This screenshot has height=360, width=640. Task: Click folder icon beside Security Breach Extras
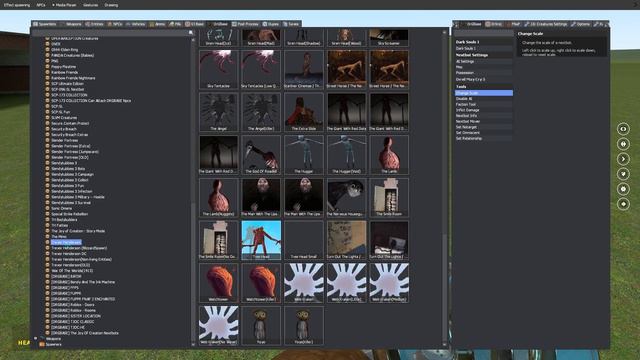[x=47, y=135]
